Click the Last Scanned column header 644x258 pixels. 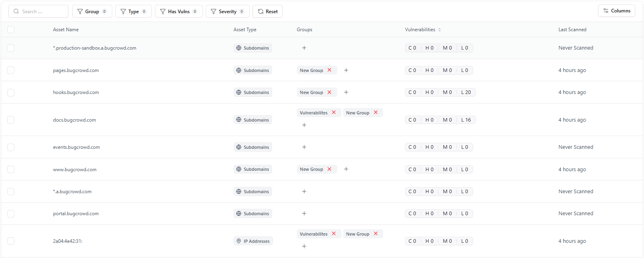coord(572,30)
